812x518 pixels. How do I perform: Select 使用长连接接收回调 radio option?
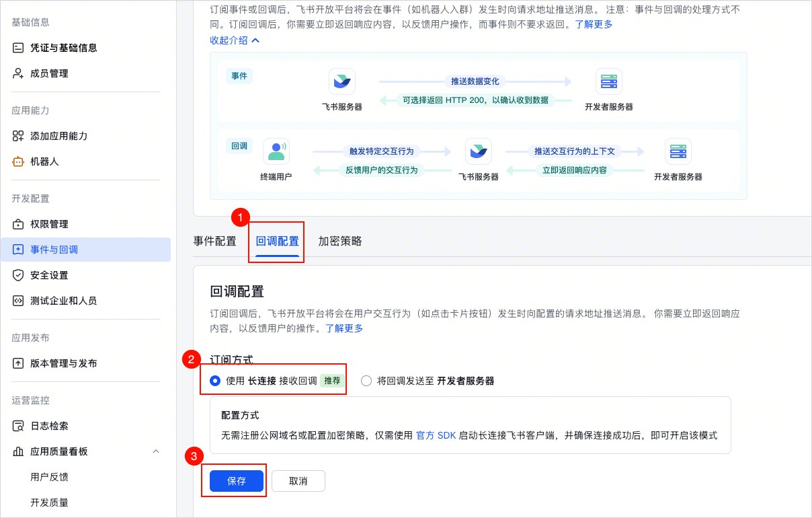coord(215,381)
